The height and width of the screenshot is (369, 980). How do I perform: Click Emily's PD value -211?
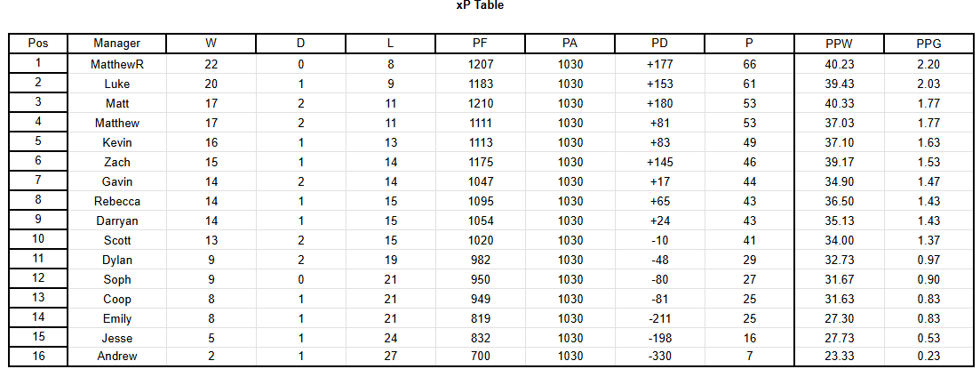pos(659,317)
